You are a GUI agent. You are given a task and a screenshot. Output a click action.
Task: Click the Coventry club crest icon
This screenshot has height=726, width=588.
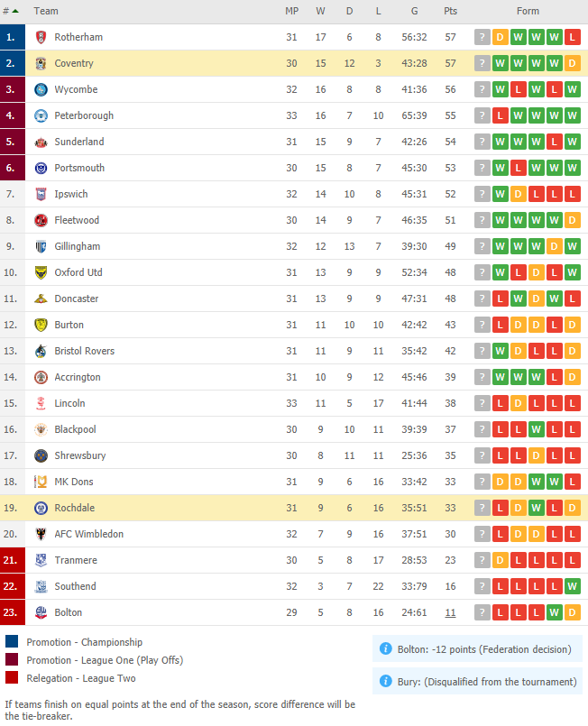[41, 63]
